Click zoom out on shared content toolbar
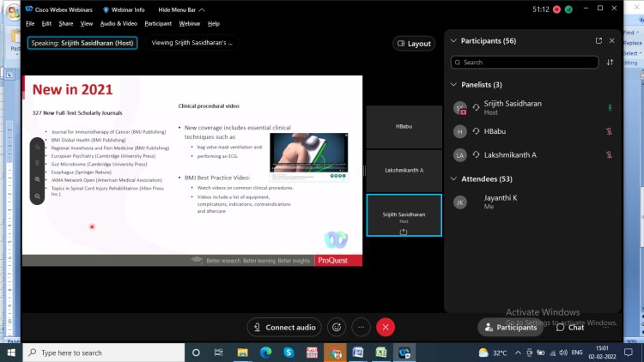 (38, 196)
